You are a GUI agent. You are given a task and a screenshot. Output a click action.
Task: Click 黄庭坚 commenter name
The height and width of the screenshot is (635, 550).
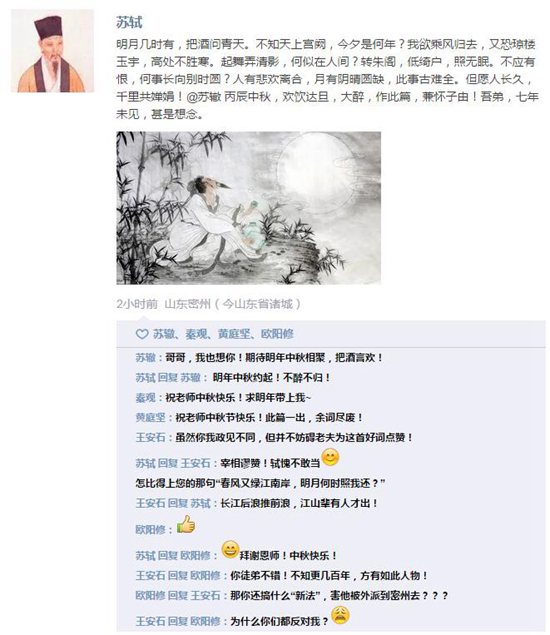pos(150,418)
